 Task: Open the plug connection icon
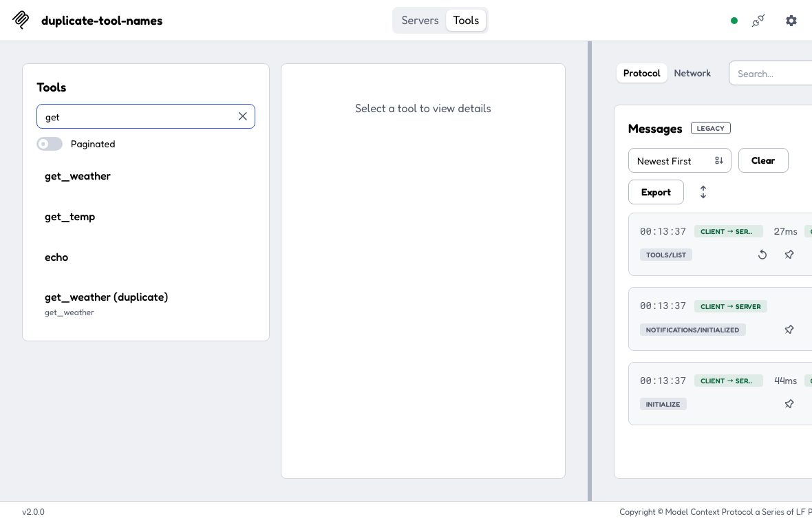(x=758, y=21)
